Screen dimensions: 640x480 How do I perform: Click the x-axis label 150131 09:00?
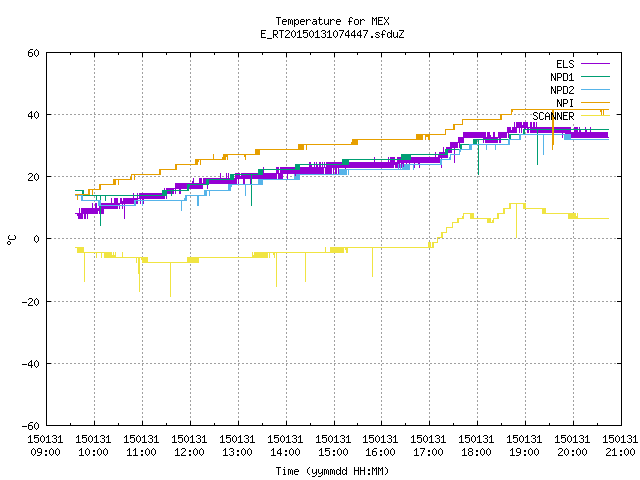(x=45, y=446)
